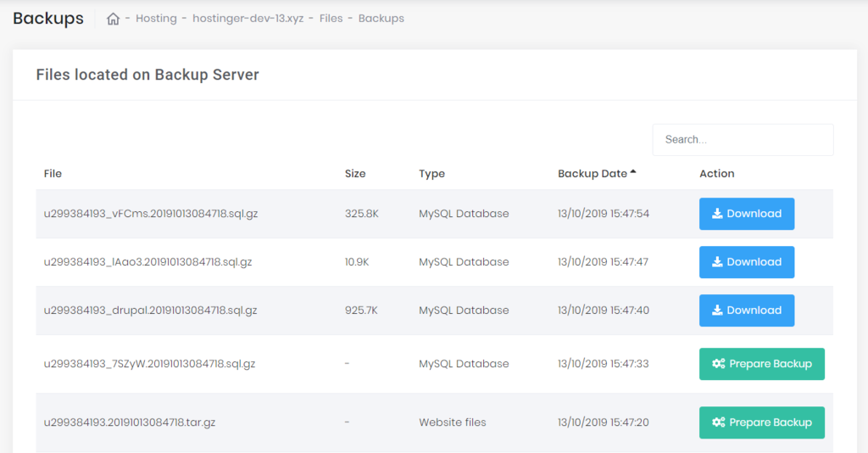868x453 pixels.
Task: Open the Hosting breadcrumb link
Action: click(155, 19)
